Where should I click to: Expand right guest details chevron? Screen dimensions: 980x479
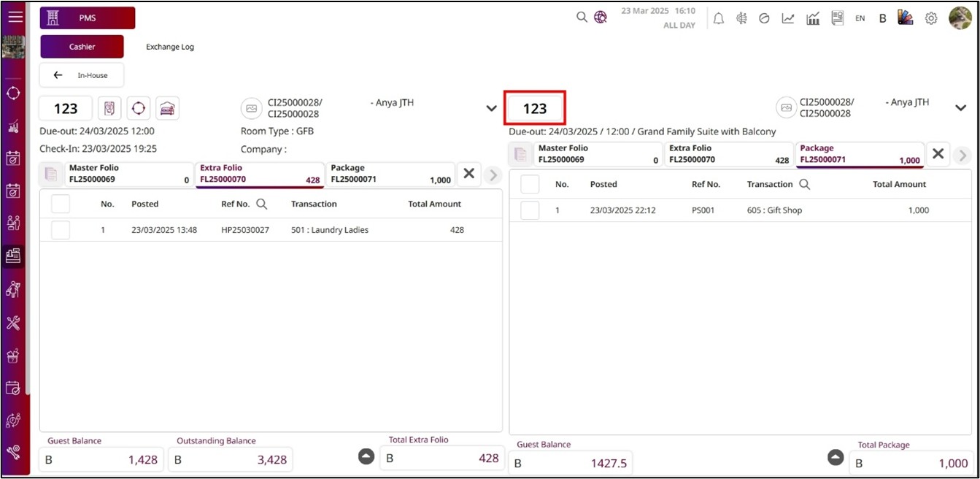[x=960, y=108]
